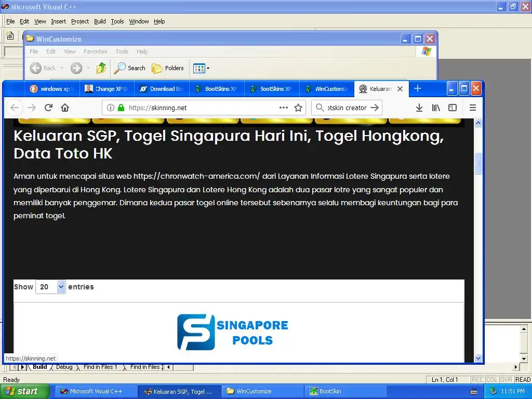Open Visual C++ Build menu

coord(100,21)
